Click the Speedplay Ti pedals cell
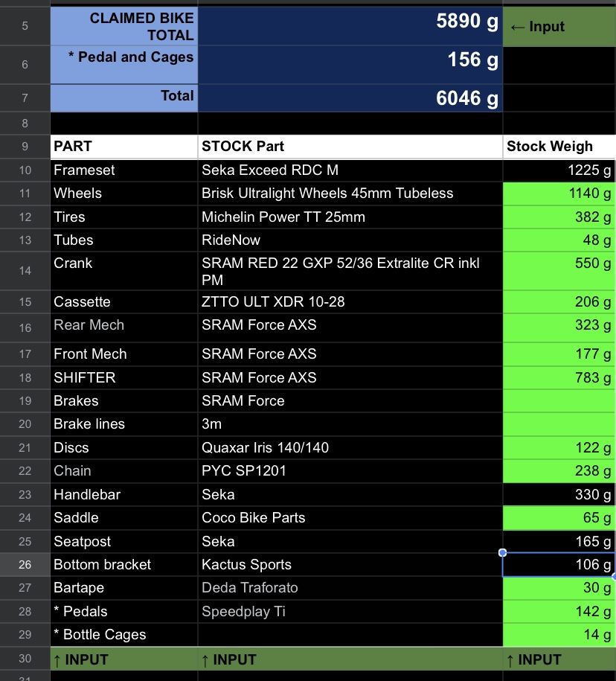This screenshot has height=681, width=616. point(350,612)
